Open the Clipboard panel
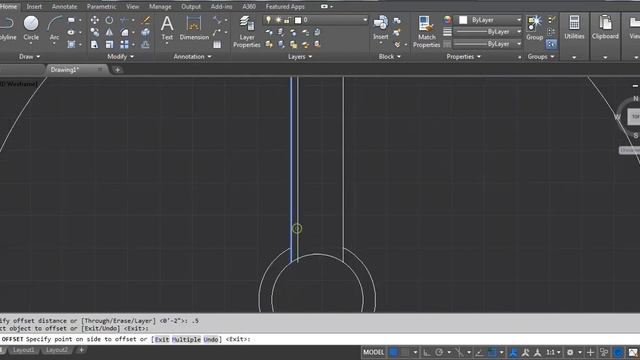 click(605, 28)
